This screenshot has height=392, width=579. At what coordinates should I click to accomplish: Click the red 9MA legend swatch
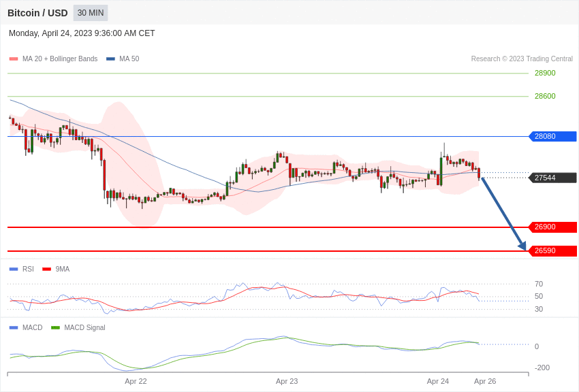click(46, 269)
